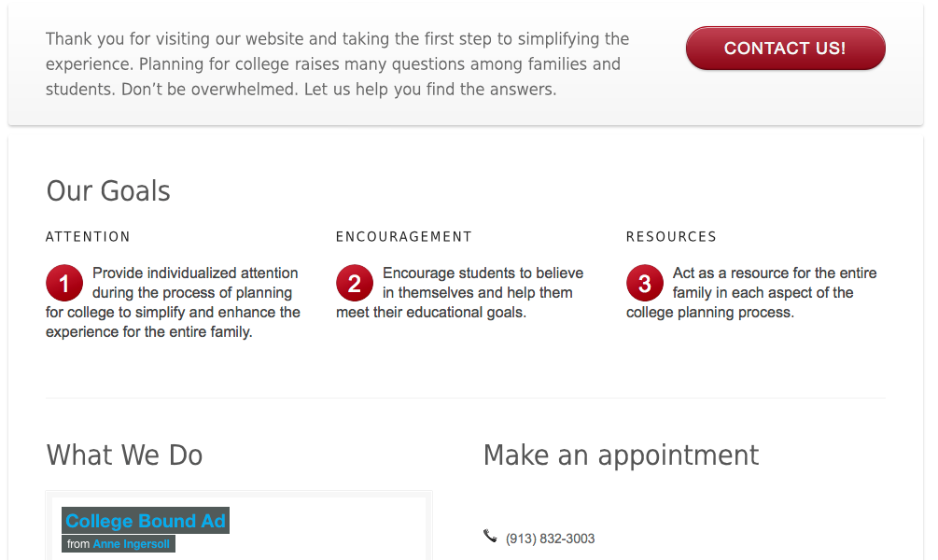The width and height of the screenshot is (938, 560).
Task: Click the phone number (913) 832-3003
Action: 551,539
